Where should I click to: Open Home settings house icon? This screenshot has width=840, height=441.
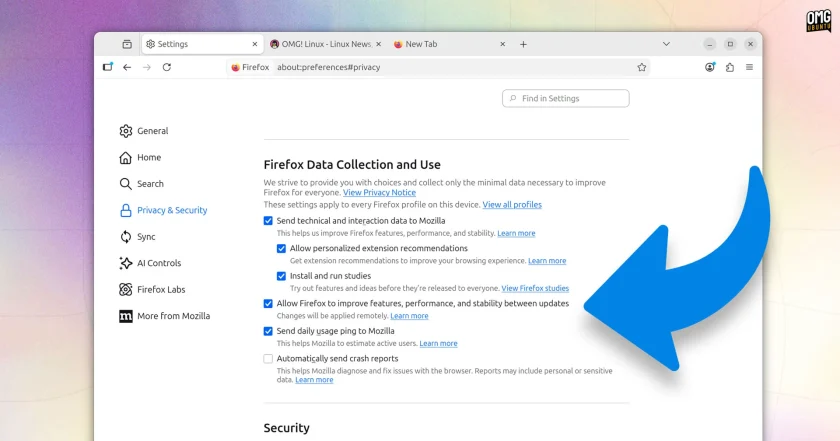click(x=125, y=158)
